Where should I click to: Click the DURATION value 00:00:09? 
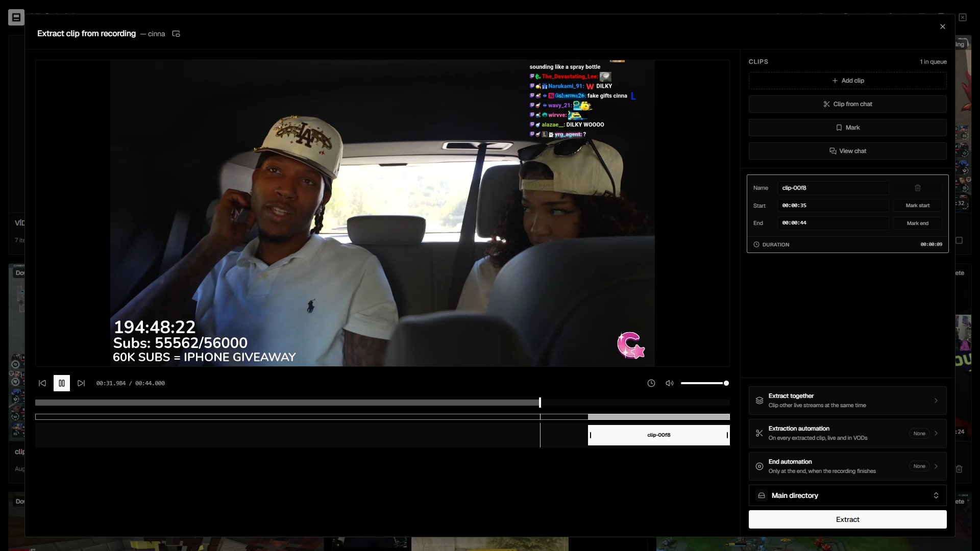click(x=932, y=244)
